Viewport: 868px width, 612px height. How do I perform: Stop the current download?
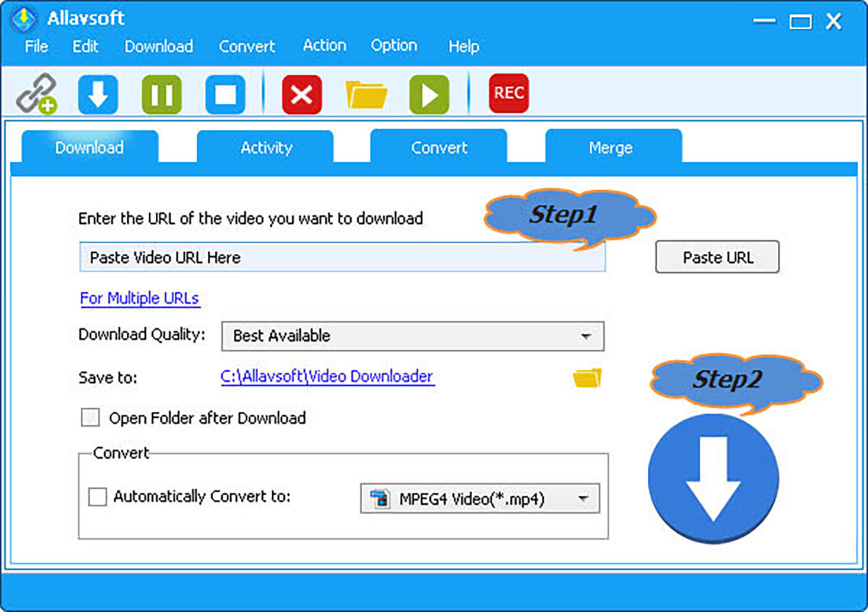pos(225,93)
